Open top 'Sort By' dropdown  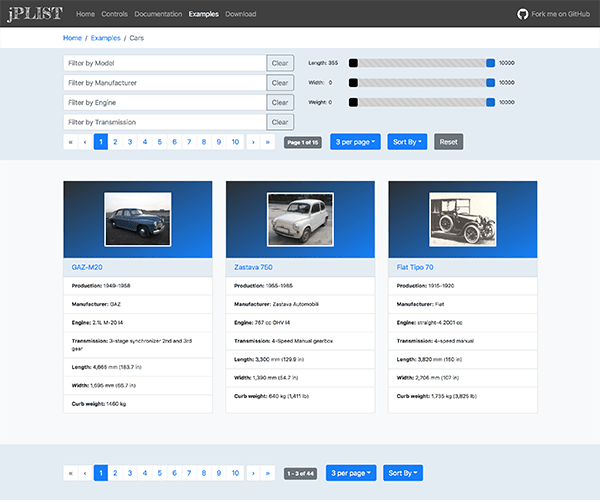point(407,142)
